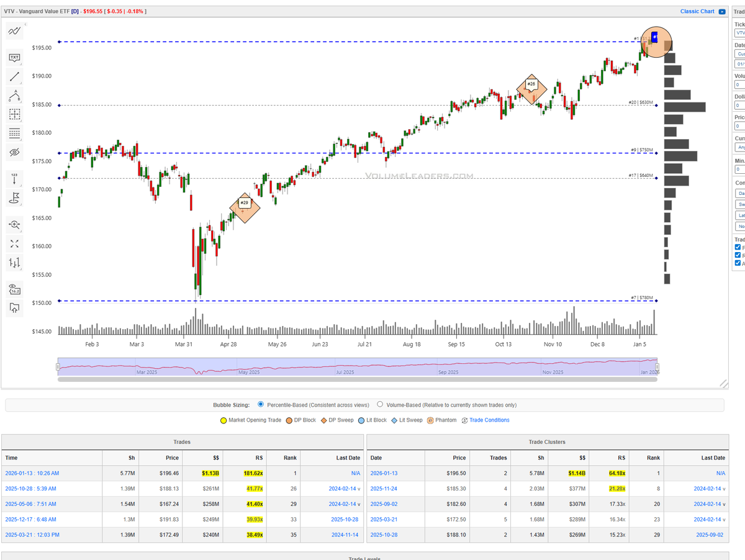745x560 pixels.
Task: Open trade 2025-10-28 : 5:39 AM
Action: (30, 489)
